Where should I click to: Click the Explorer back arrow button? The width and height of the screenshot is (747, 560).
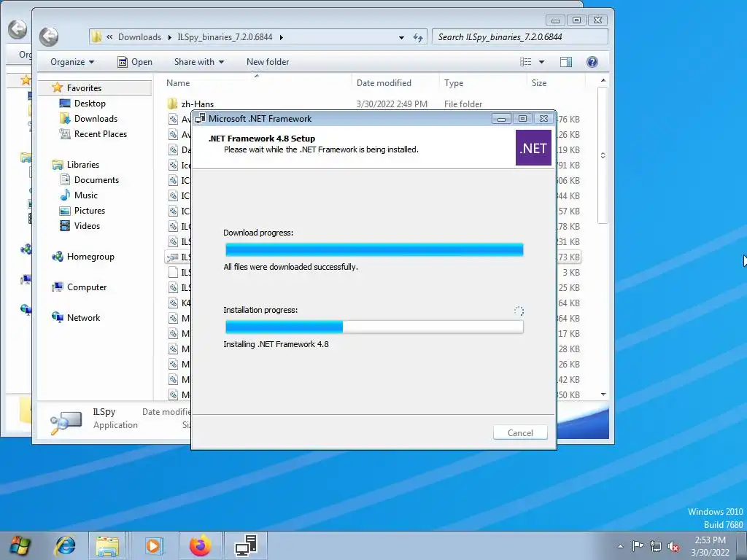[x=49, y=36]
